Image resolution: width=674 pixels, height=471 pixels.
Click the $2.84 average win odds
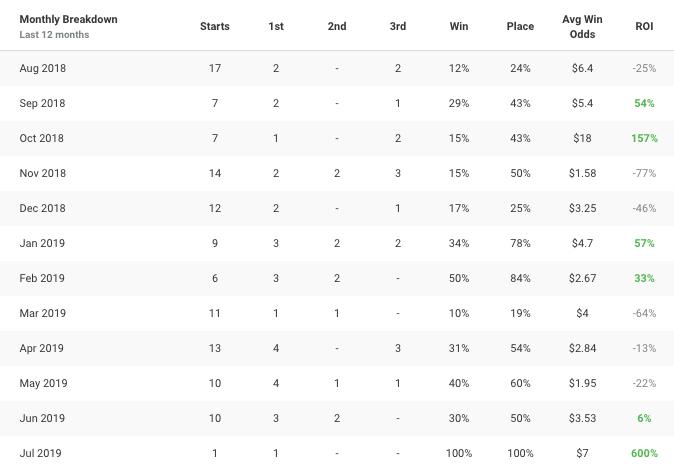pos(582,348)
